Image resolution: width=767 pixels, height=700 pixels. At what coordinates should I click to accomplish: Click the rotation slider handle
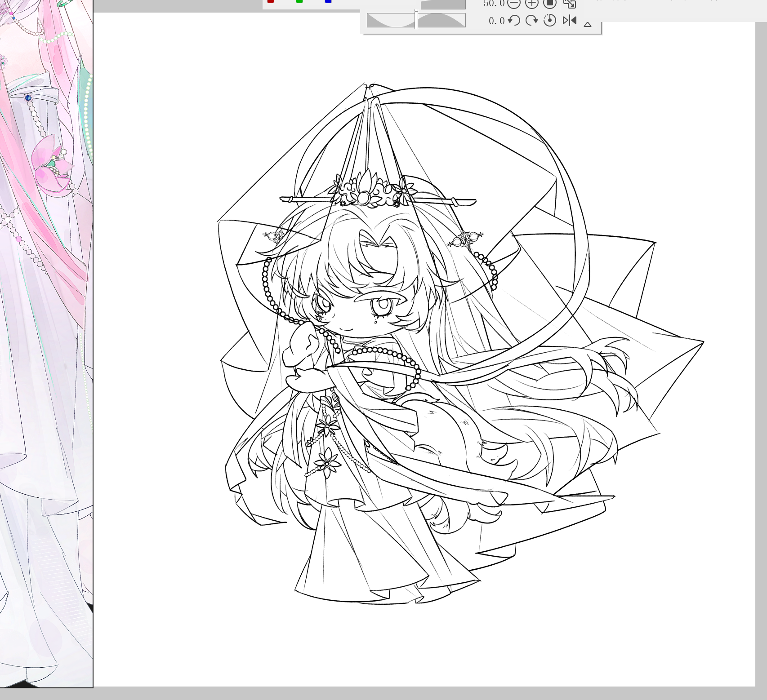[416, 20]
